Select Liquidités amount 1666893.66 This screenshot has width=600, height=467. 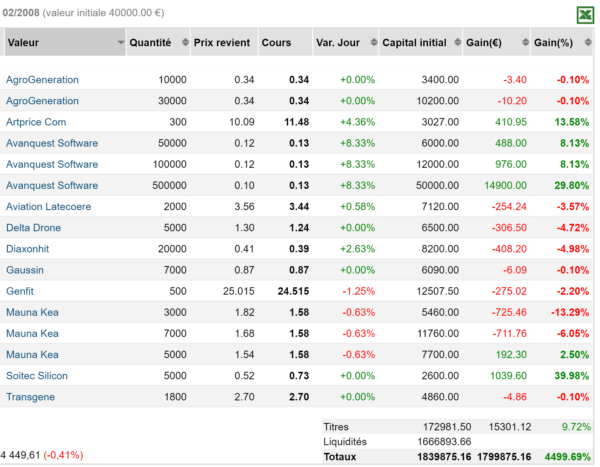point(444,442)
